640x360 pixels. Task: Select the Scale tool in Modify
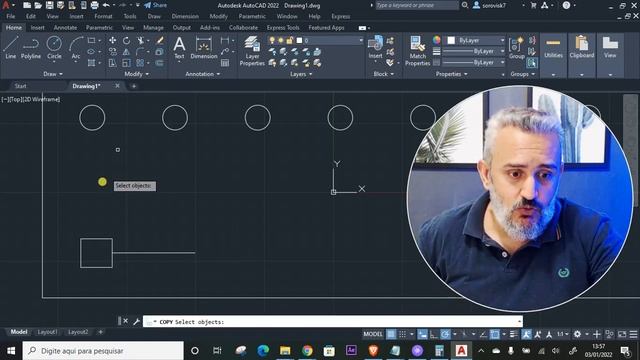coord(127,63)
